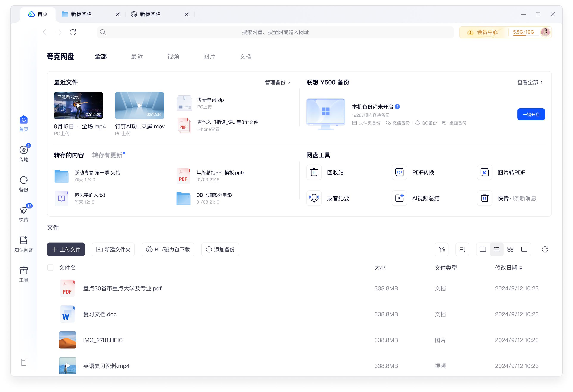This screenshot has width=573, height=392.
Task: Click the 微信备份 option
Action: click(398, 123)
